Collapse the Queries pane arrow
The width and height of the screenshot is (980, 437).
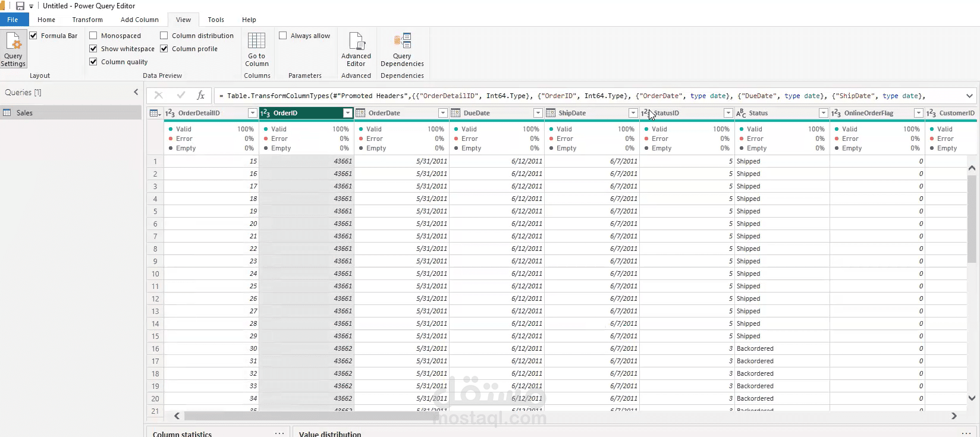coord(136,92)
